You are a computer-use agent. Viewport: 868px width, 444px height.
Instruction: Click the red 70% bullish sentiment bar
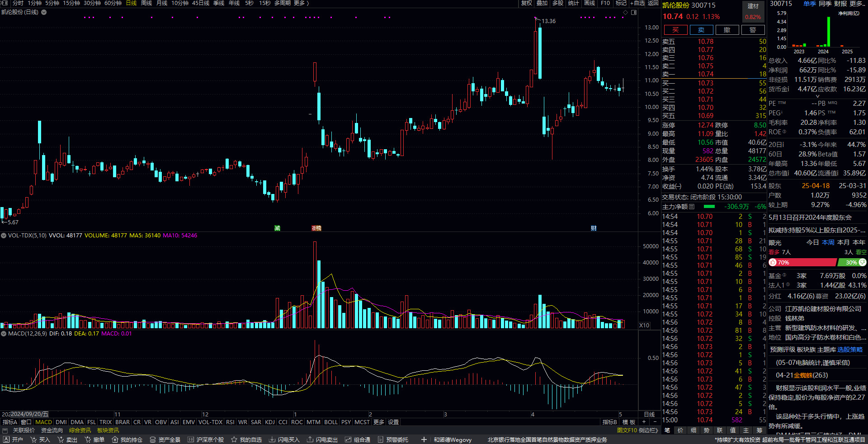click(x=802, y=262)
